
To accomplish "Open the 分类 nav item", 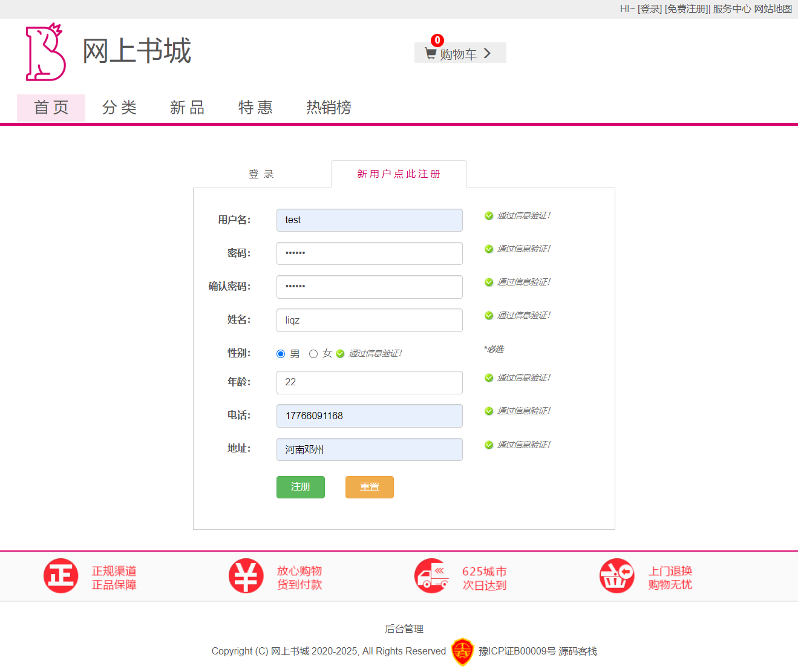I will pyautogui.click(x=119, y=108).
